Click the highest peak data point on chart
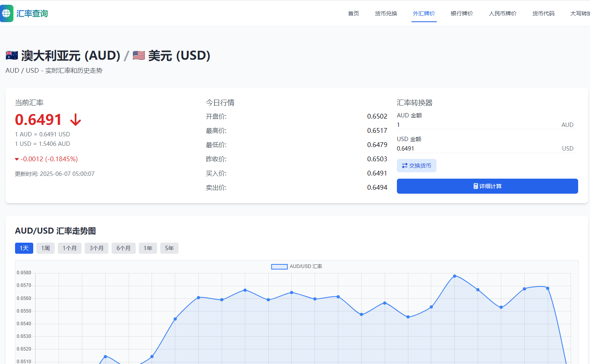This screenshot has width=590, height=364. point(455,276)
